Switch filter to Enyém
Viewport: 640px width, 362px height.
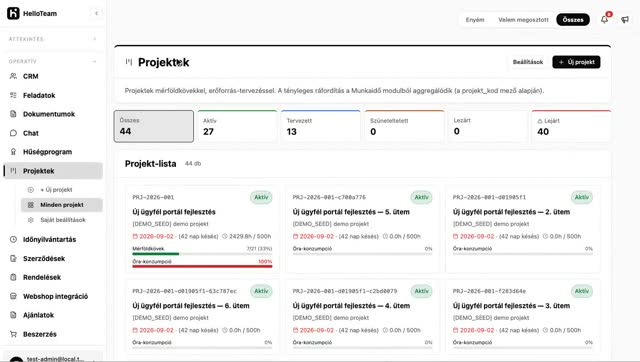(x=475, y=20)
